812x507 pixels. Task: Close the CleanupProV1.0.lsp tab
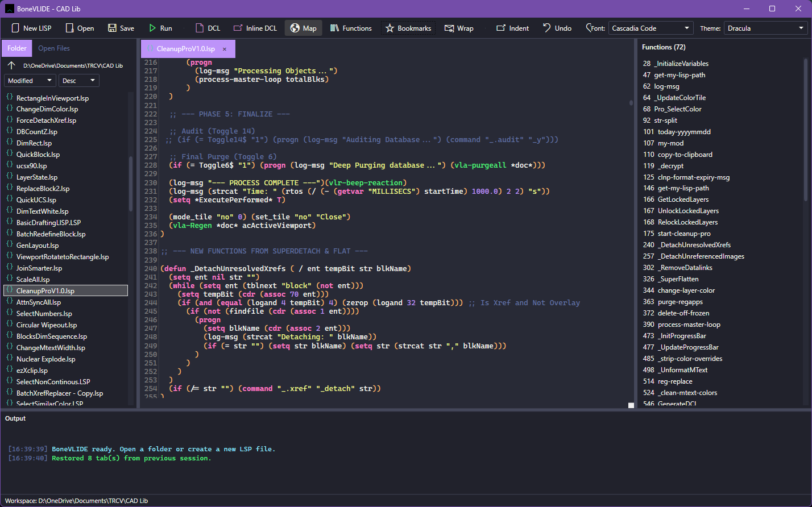[x=225, y=49]
